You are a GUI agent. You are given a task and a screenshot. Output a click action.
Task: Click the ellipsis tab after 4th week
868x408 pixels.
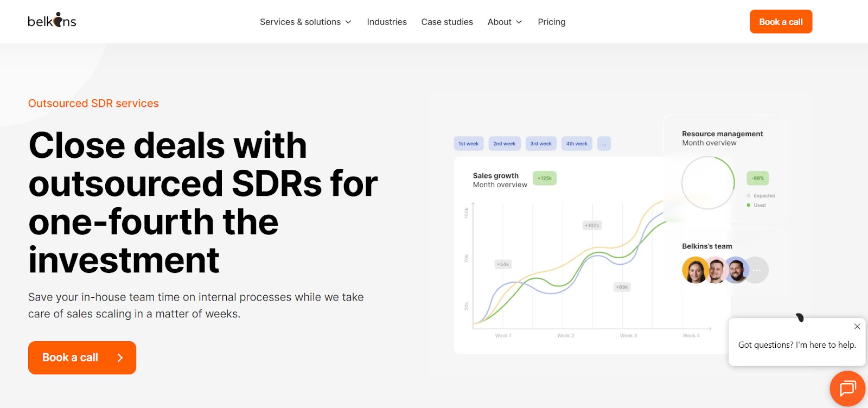pyautogui.click(x=604, y=144)
